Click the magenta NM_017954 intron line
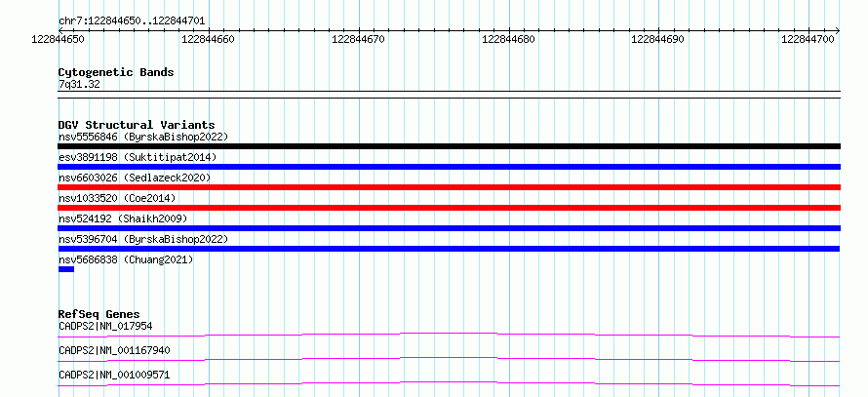Image resolution: width=868 pixels, height=397 pixels. click(449, 335)
